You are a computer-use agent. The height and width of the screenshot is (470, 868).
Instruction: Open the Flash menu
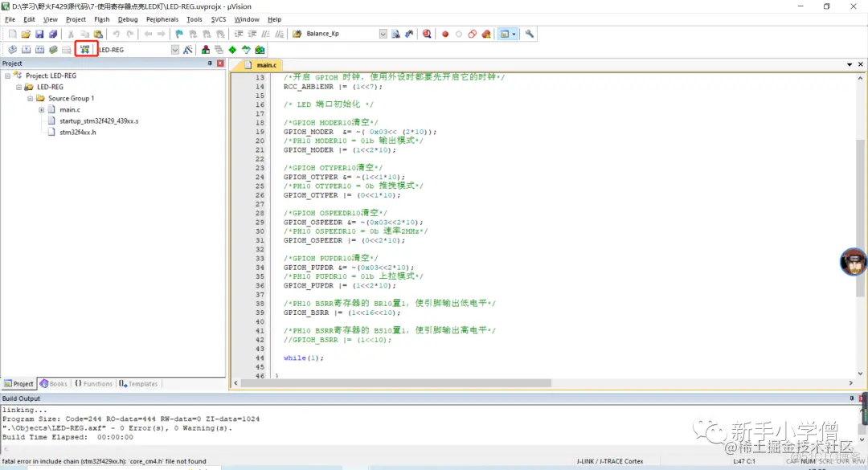click(102, 19)
